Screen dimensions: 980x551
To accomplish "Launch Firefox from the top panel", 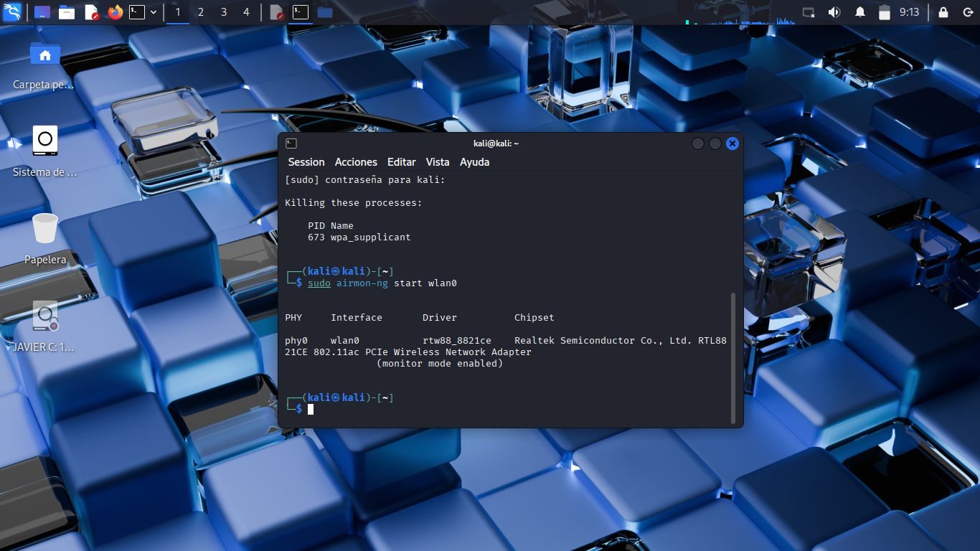I will tap(115, 12).
